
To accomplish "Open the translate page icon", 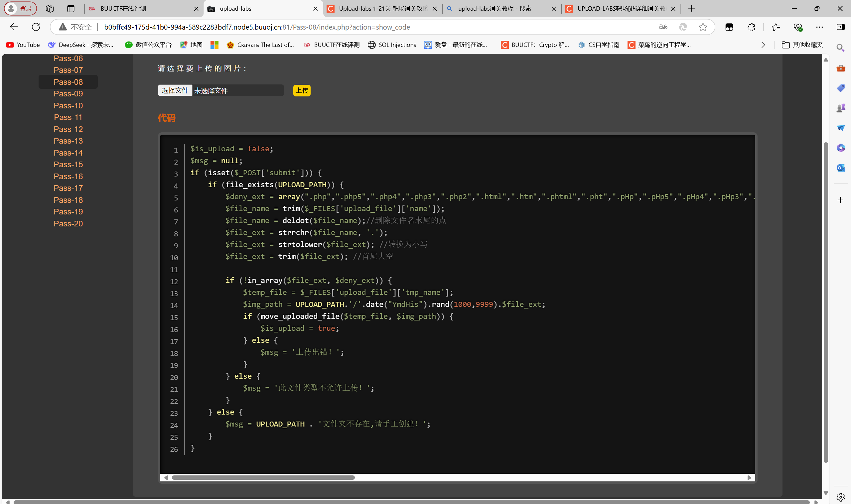I will [x=663, y=27].
